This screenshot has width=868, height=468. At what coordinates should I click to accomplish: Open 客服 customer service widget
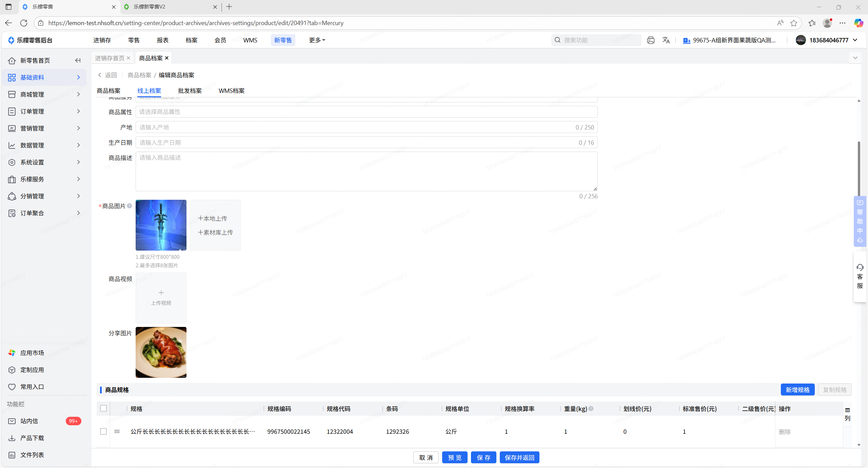pyautogui.click(x=860, y=276)
